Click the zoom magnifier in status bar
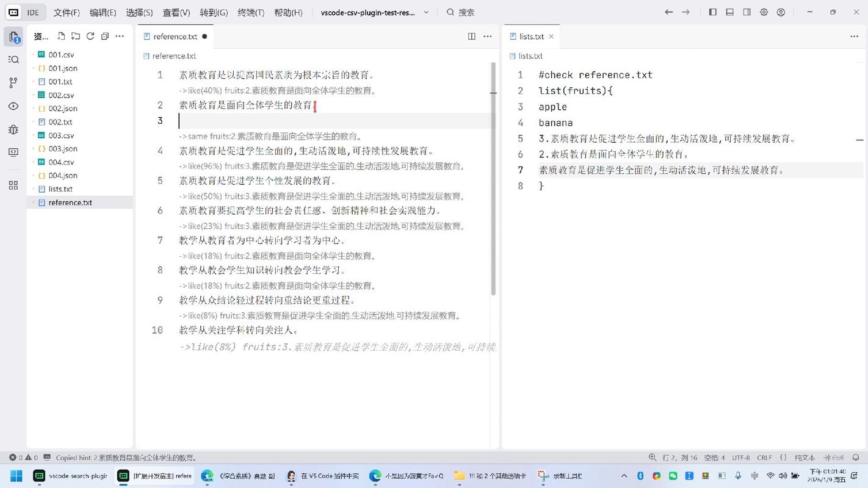The height and width of the screenshot is (488, 868). pos(653,457)
